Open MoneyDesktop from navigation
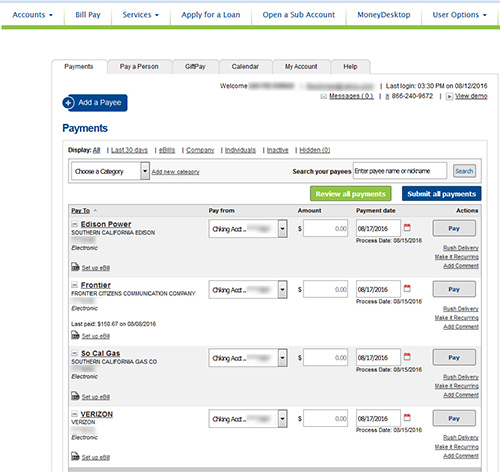The height and width of the screenshot is (474, 500). point(384,15)
